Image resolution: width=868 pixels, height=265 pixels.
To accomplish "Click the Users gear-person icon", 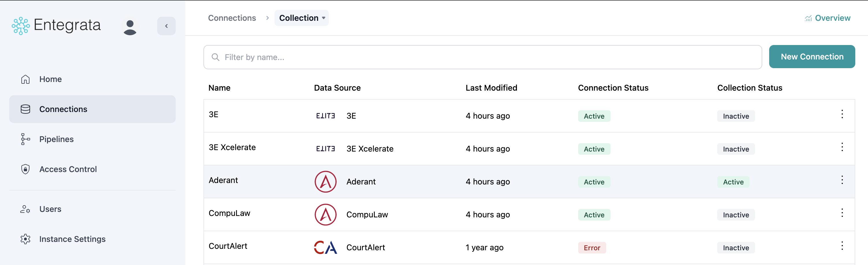I will click(25, 209).
